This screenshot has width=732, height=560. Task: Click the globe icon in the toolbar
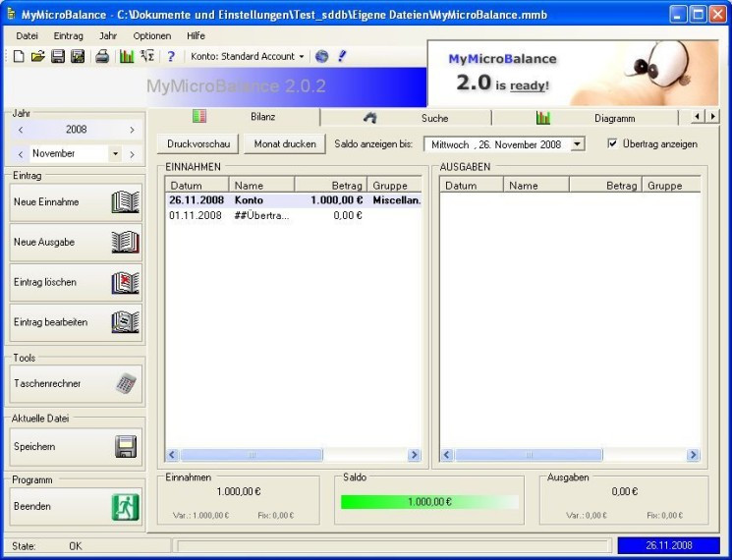[x=321, y=57]
